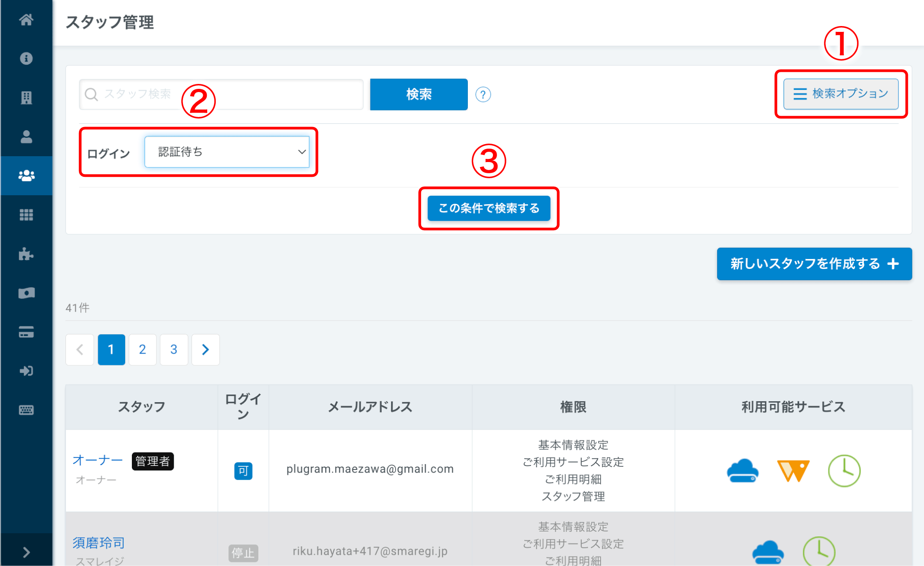This screenshot has width=924, height=566.
Task: Click the credit card icon in sidebar
Action: [x=26, y=332]
